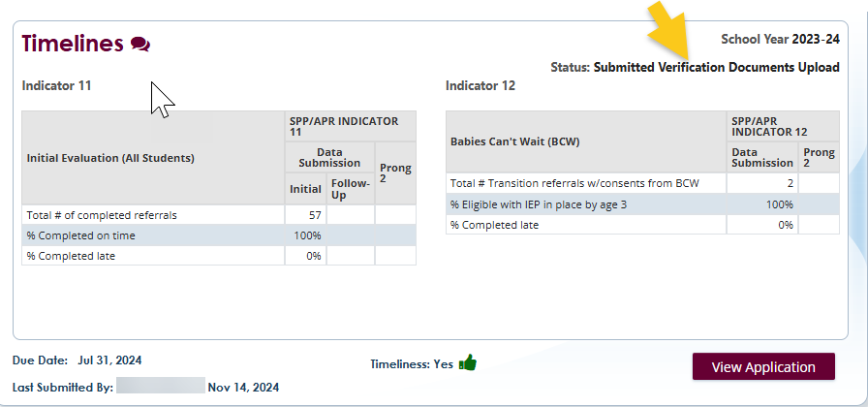This screenshot has height=407, width=868.
Task: Click the School Year 2023-24 label
Action: 781,39
